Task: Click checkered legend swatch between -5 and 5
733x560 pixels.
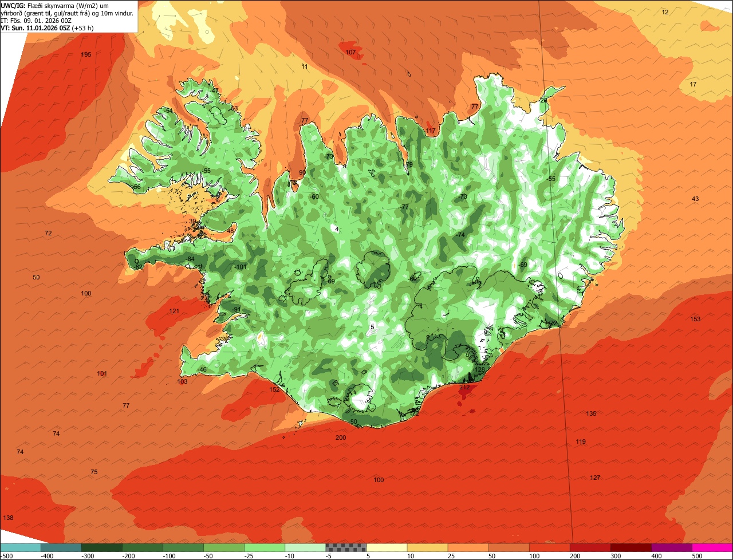Action: 346,547
